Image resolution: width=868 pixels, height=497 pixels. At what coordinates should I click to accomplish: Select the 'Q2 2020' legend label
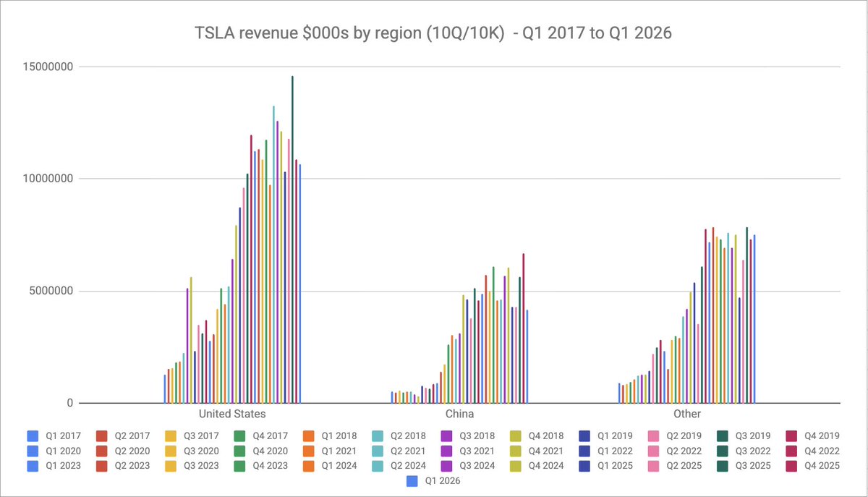[132, 451]
